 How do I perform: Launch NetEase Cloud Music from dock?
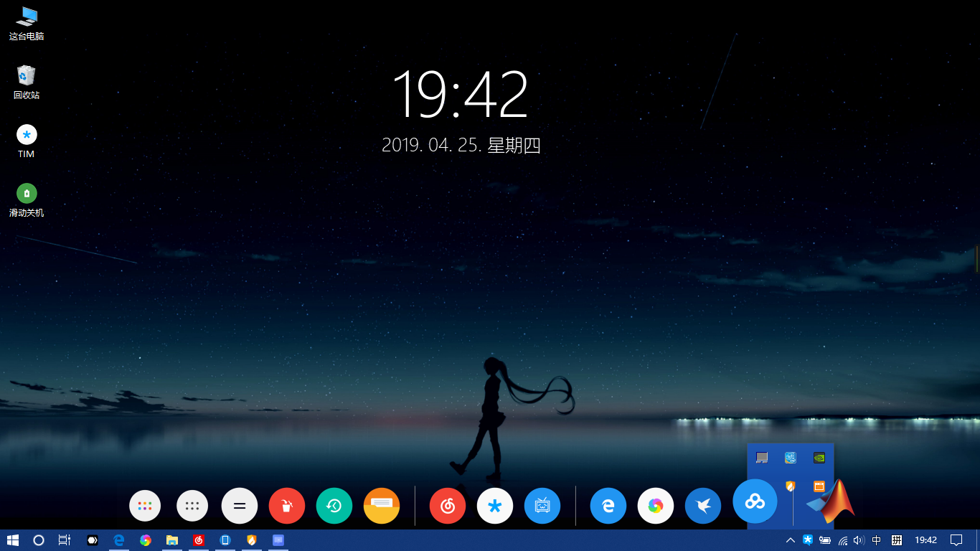448,506
